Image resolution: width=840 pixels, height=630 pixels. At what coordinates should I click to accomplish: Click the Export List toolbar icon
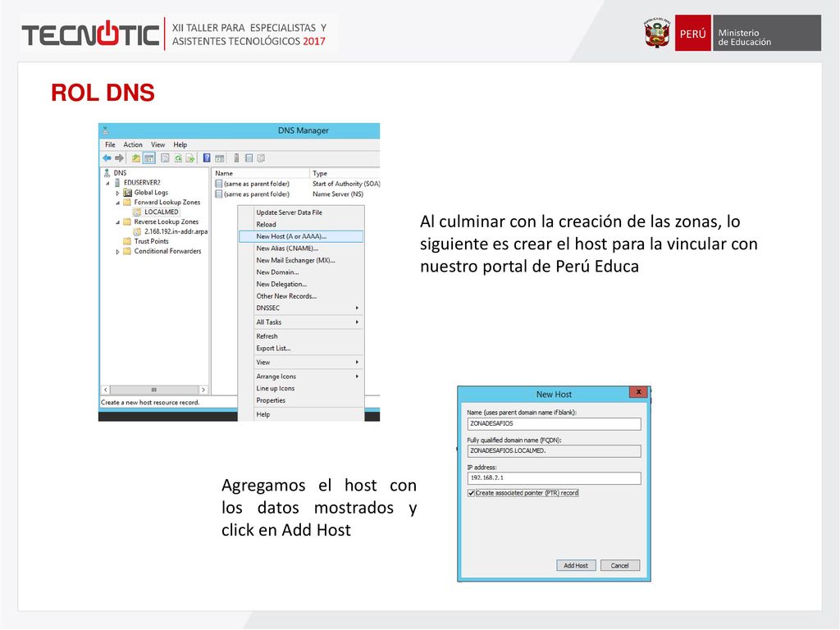pyautogui.click(x=189, y=158)
